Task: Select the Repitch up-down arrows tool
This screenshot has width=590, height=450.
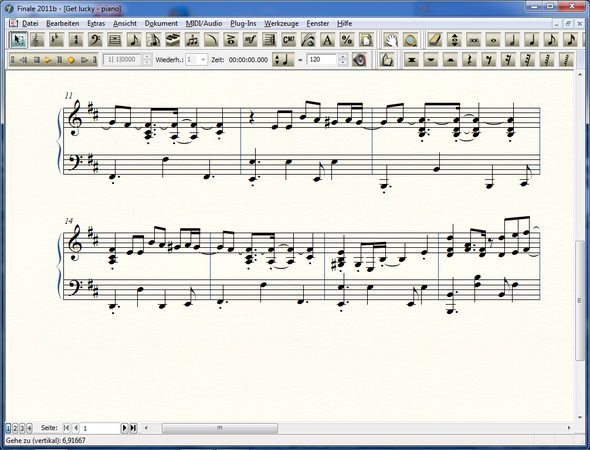Action: (x=455, y=40)
